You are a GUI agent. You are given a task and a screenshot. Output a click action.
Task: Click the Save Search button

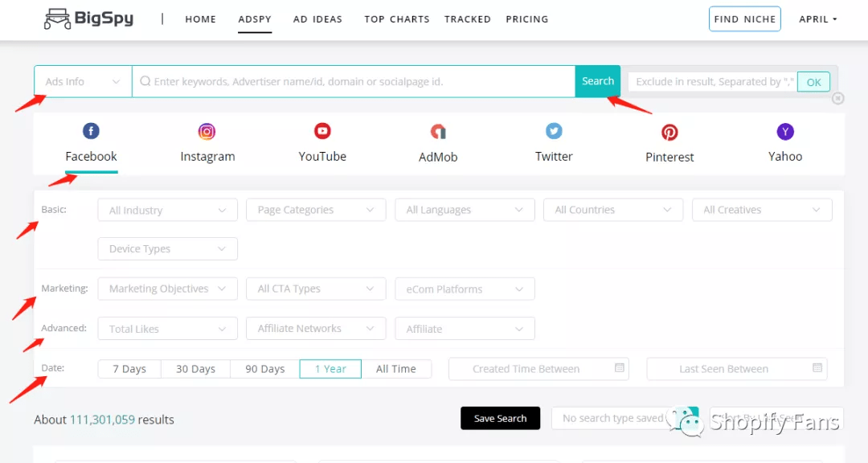pyautogui.click(x=501, y=418)
